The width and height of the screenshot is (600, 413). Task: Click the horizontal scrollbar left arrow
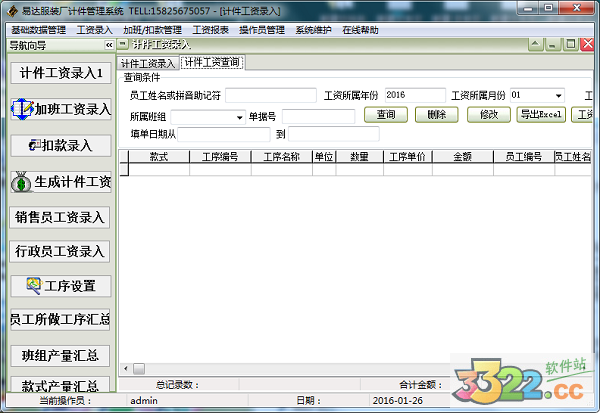126,369
